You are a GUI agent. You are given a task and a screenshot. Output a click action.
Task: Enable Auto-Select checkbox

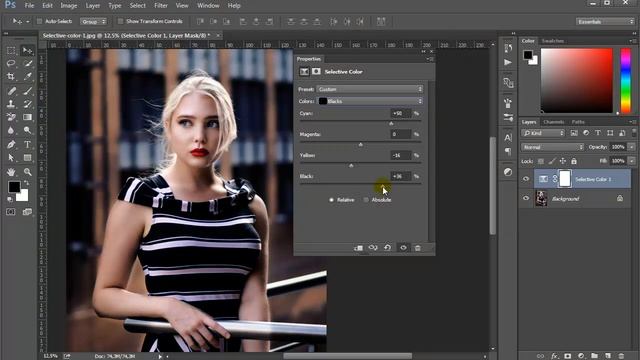(40, 21)
